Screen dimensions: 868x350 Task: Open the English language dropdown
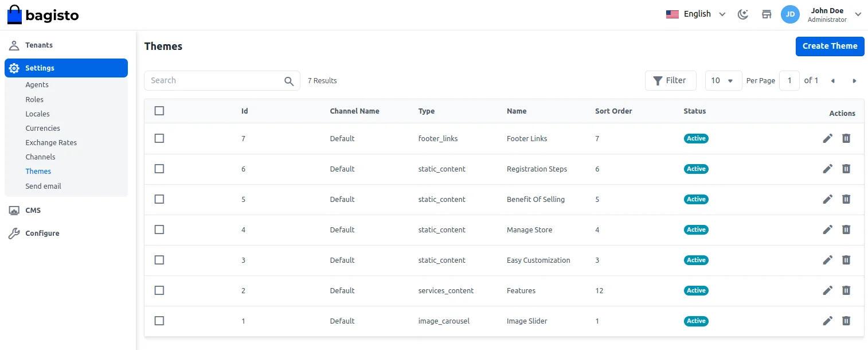[x=696, y=14]
